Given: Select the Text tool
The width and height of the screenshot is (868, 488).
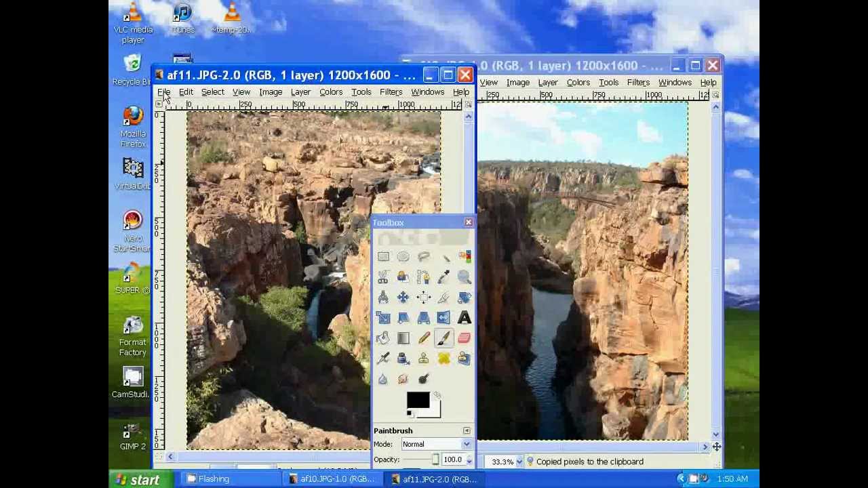Looking at the screenshot, I should [x=465, y=318].
